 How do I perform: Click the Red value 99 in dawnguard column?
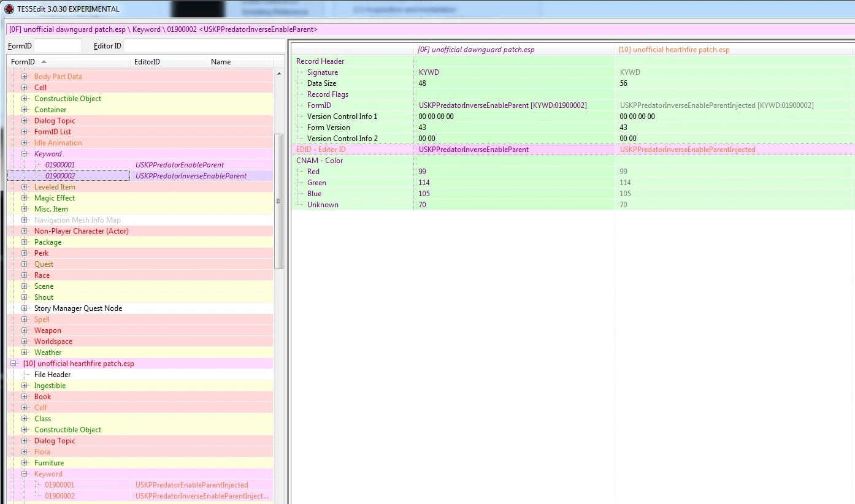pos(423,172)
